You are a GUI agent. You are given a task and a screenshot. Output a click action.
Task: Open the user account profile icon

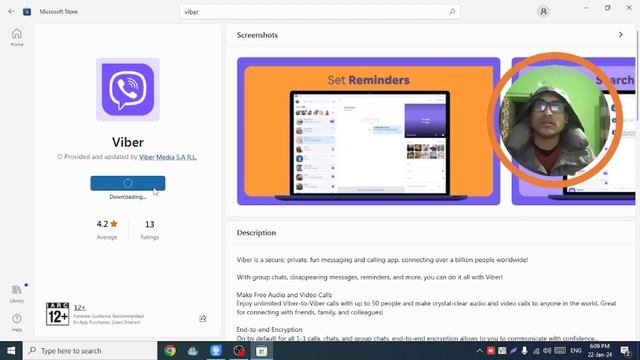(x=543, y=11)
